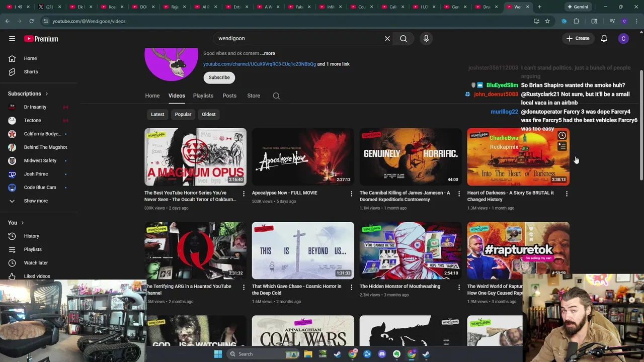Viewport: 644px width, 362px height.
Task: Open YouTube notifications bell
Action: tap(604, 38)
